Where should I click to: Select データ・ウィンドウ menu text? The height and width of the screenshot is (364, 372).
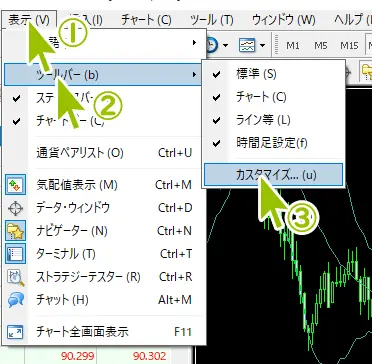click(x=73, y=208)
